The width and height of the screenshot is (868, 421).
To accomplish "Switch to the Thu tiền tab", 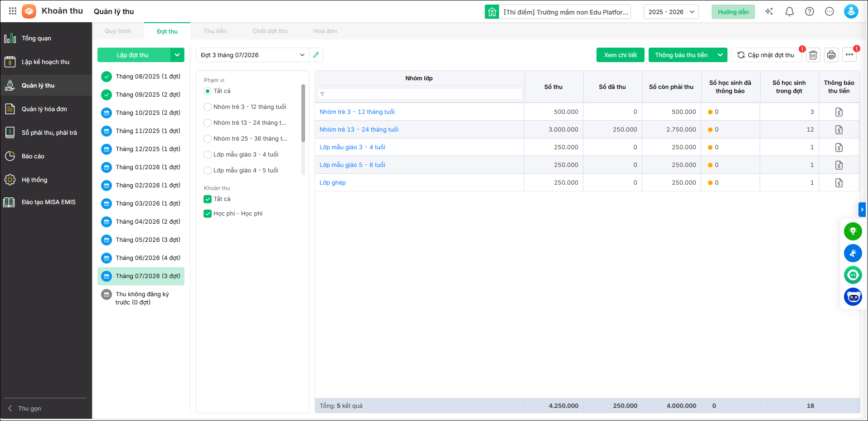I will (215, 31).
